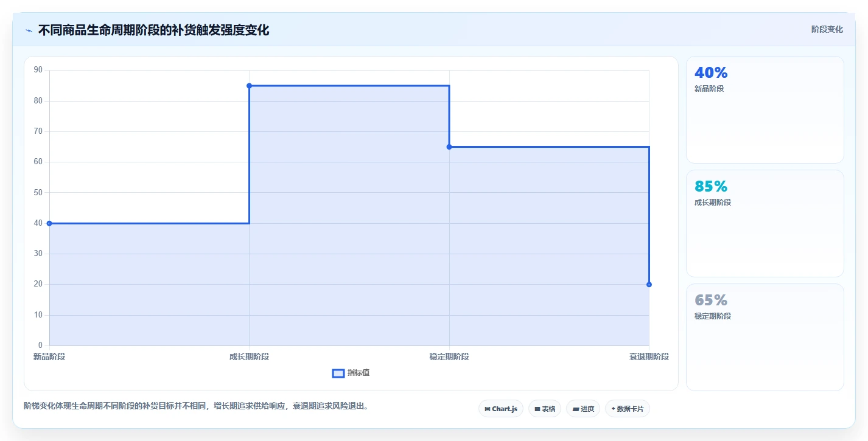Select the Chart.js tag chip
Viewport: 868px width, 441px height.
click(x=501, y=409)
